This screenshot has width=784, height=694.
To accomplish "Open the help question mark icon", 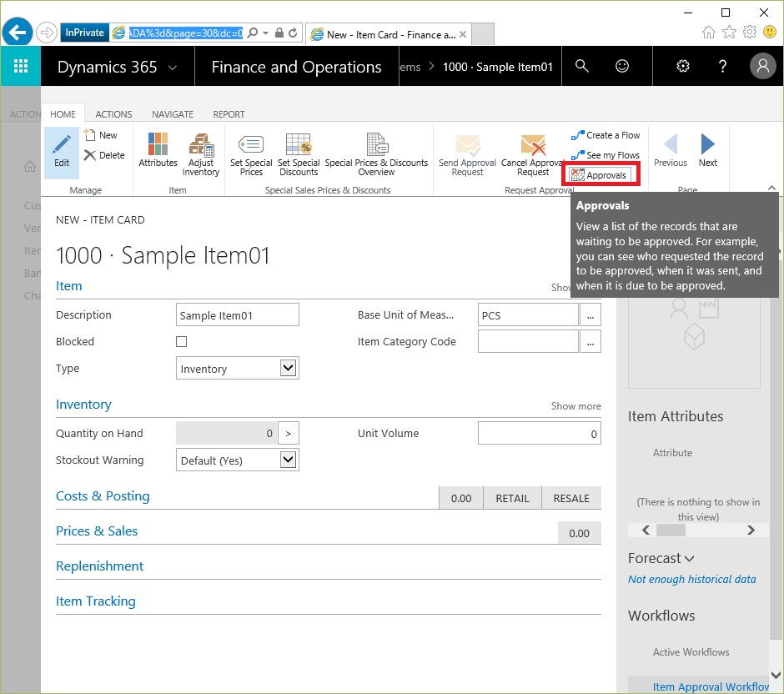I will pyautogui.click(x=722, y=66).
